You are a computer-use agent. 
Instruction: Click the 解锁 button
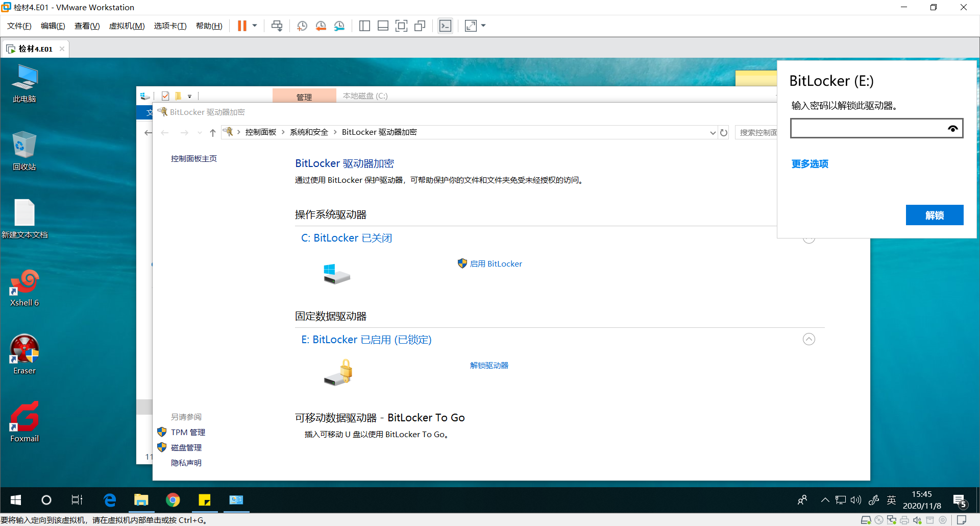pyautogui.click(x=935, y=216)
